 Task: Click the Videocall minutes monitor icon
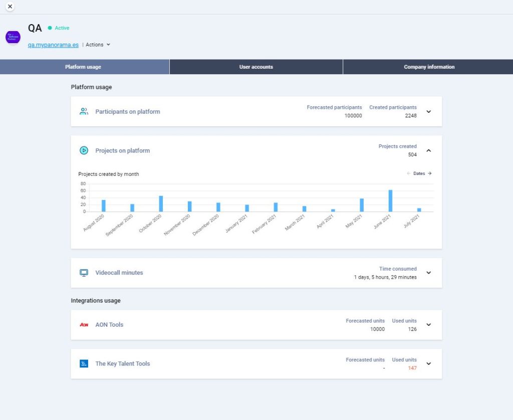(84, 273)
